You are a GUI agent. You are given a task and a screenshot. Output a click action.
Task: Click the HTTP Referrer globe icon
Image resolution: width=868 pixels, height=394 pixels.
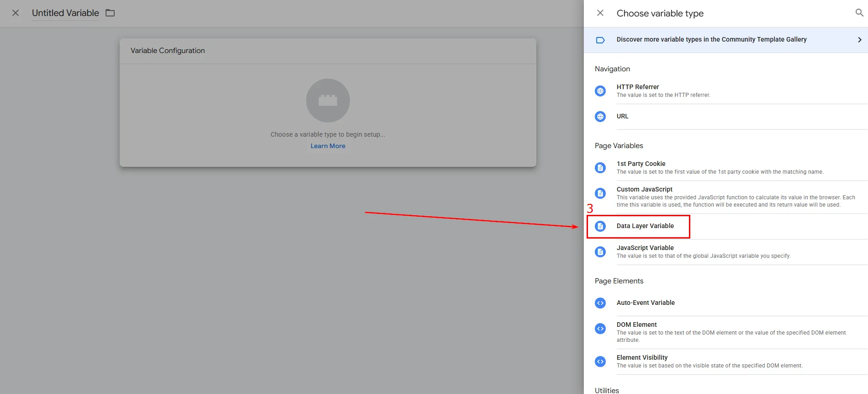click(600, 91)
